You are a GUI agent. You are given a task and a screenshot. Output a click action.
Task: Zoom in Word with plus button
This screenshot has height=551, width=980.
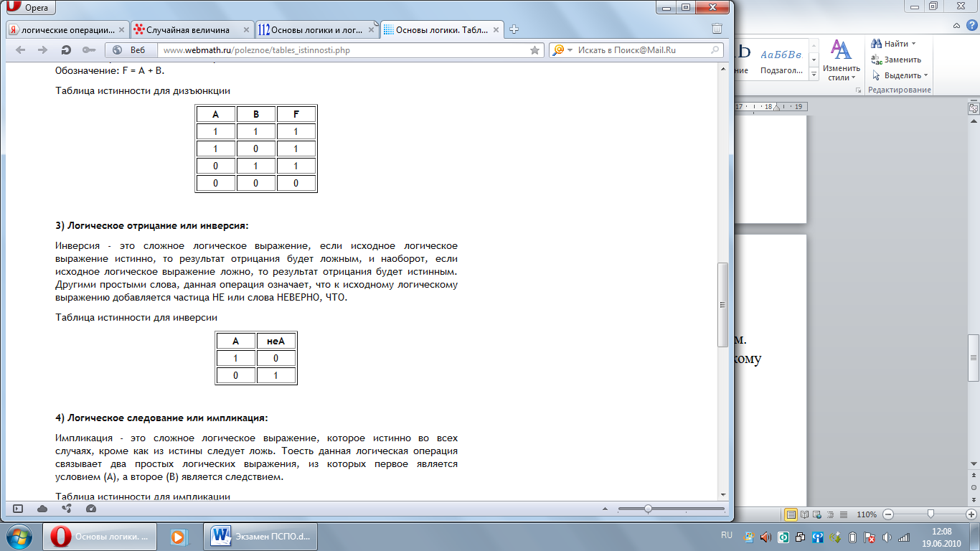[x=972, y=514]
